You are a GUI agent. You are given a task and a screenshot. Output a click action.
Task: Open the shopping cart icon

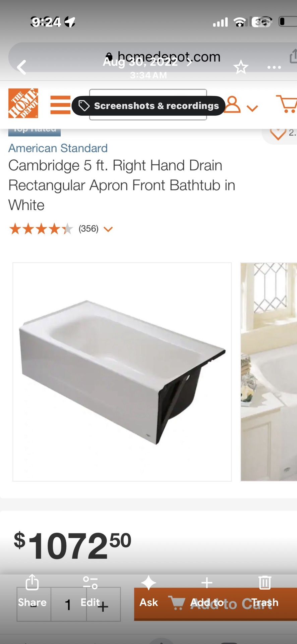point(287,104)
